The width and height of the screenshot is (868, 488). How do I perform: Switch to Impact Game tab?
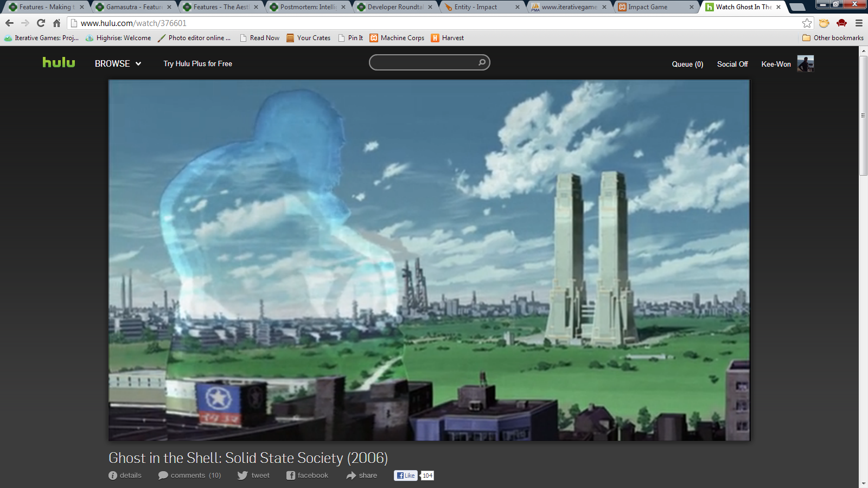click(655, 7)
